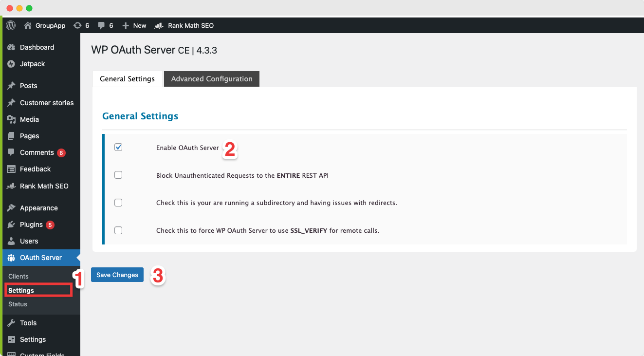Open the Appearance menu link
This screenshot has height=356, width=644.
pyautogui.click(x=39, y=208)
